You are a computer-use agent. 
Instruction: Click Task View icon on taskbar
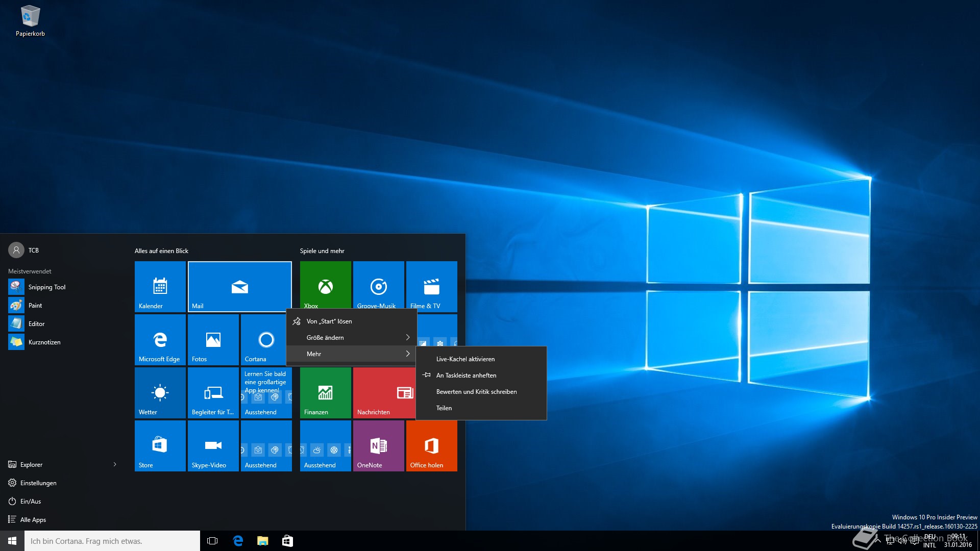coord(212,541)
